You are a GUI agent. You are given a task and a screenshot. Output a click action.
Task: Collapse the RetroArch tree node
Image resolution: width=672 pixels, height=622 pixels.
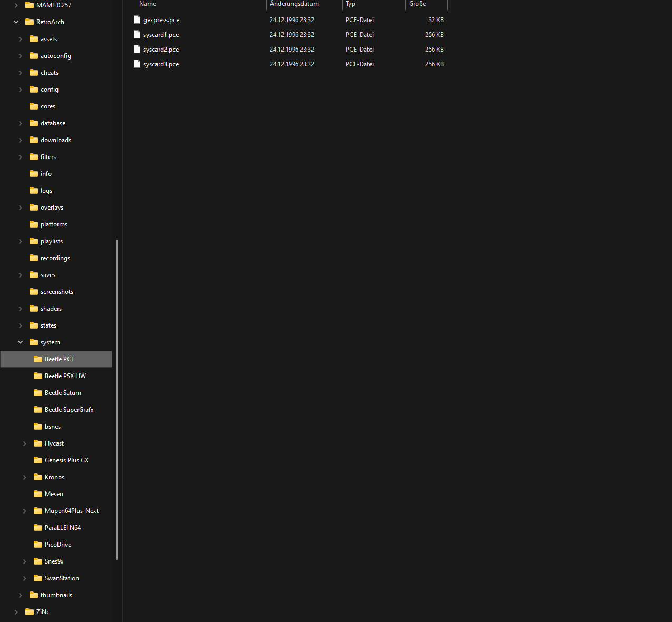16,22
